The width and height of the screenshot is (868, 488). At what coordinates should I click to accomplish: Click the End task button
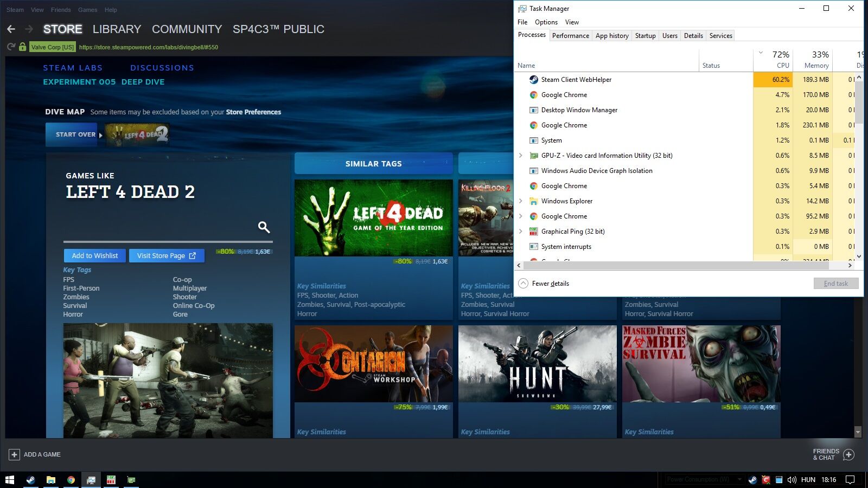836,284
